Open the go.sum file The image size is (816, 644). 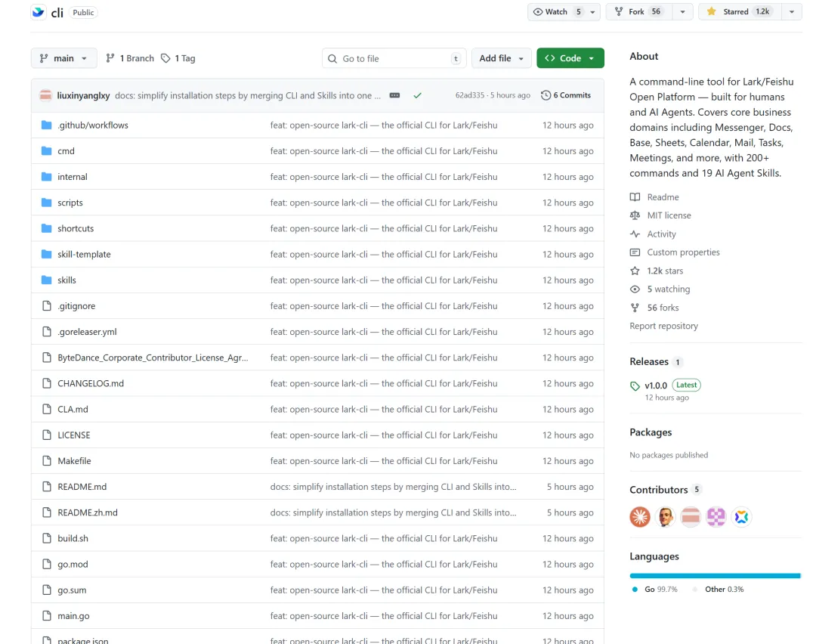point(72,590)
